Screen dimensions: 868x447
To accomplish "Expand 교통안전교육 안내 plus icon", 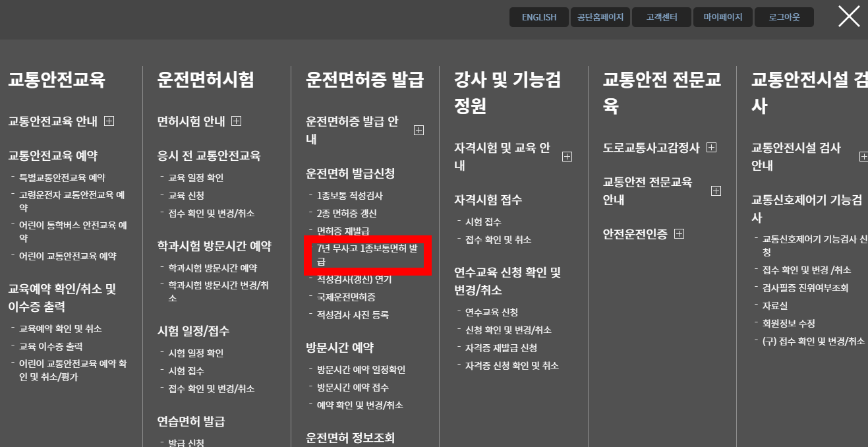I will pos(109,121).
